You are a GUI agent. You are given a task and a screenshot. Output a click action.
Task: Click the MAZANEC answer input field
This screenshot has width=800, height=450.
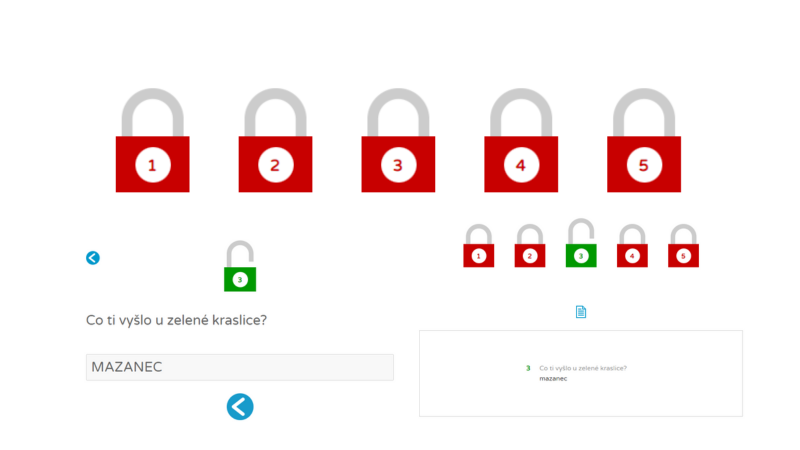point(240,367)
